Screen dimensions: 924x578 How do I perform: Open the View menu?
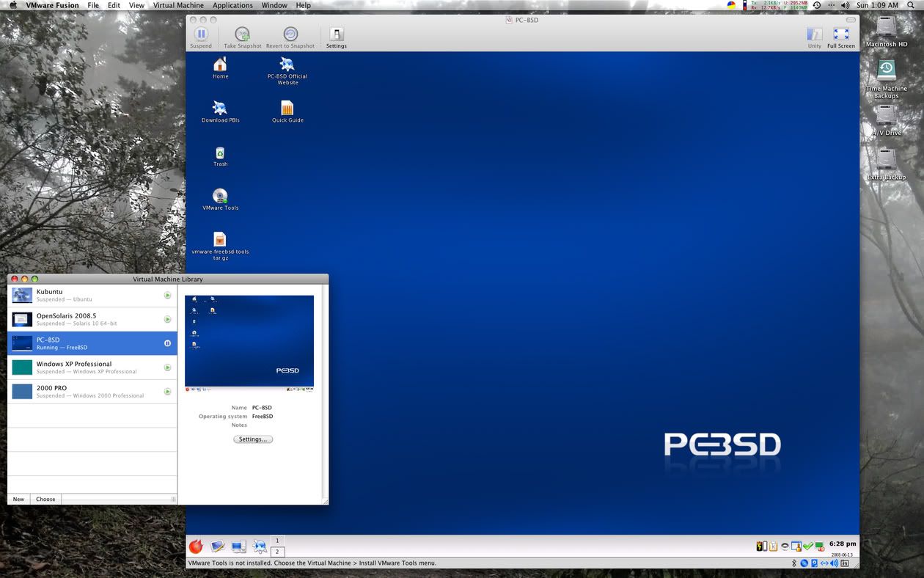tap(136, 5)
